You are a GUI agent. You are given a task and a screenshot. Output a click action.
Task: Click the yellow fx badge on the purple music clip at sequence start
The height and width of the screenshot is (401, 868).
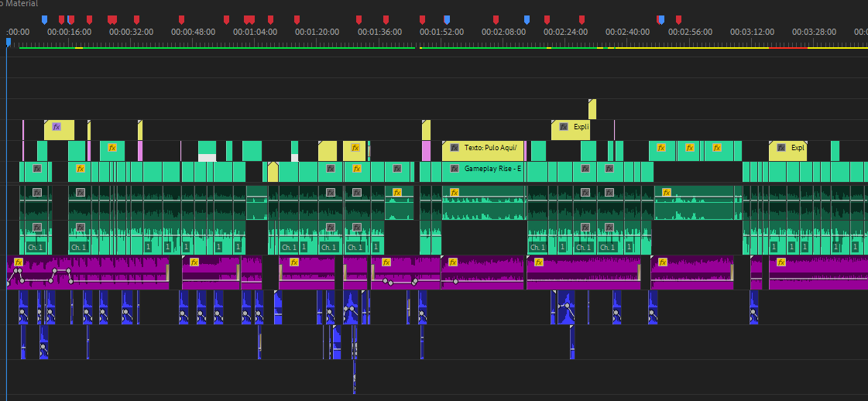click(x=19, y=262)
